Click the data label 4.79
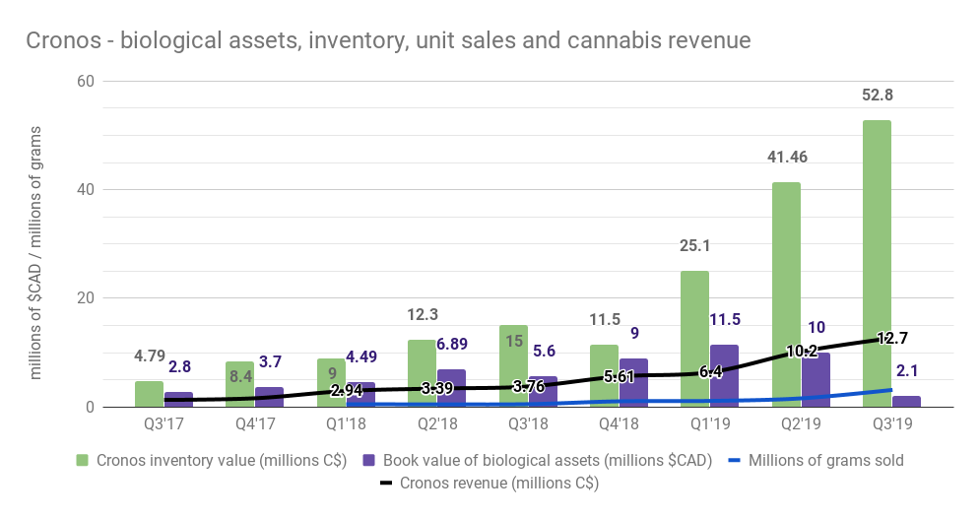This screenshot has height=518, width=980. [150, 356]
